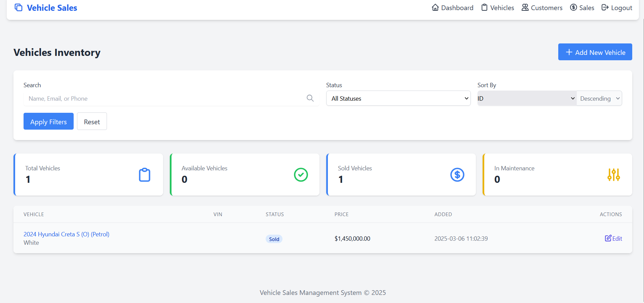644x303 pixels.
Task: Click the Vehicle Sales copy icon in header
Action: point(18,7)
